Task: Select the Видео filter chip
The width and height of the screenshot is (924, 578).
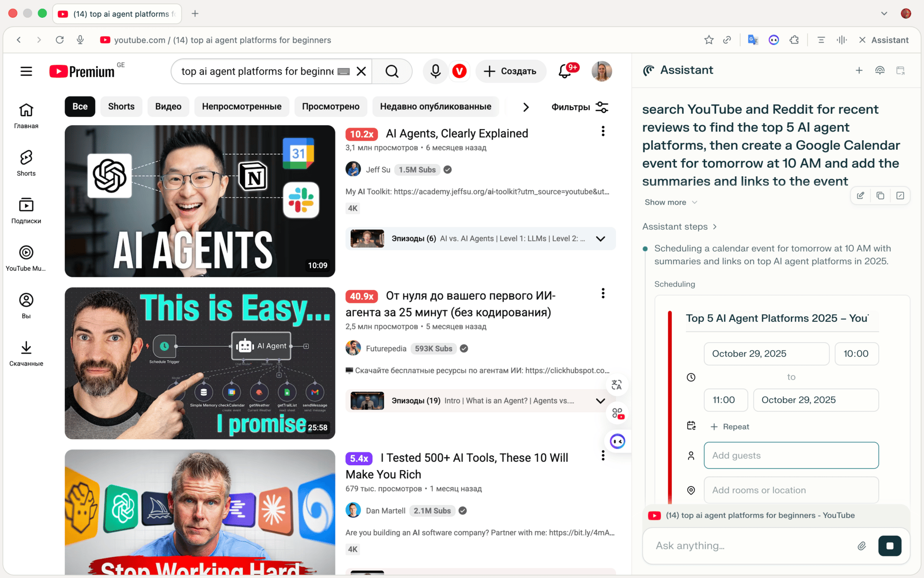Action: 168,106
